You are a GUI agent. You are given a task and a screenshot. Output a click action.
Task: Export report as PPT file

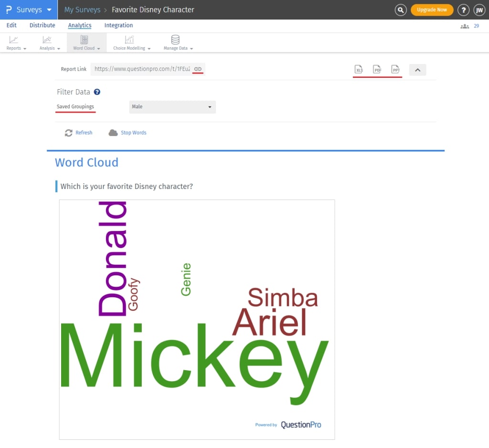(x=395, y=70)
